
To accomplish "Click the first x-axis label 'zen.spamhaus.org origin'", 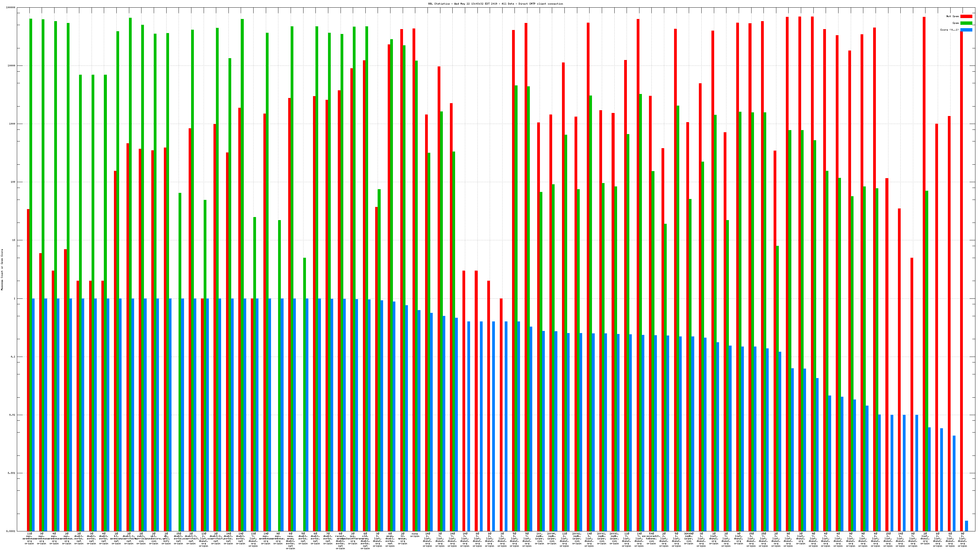I will tap(29, 539).
